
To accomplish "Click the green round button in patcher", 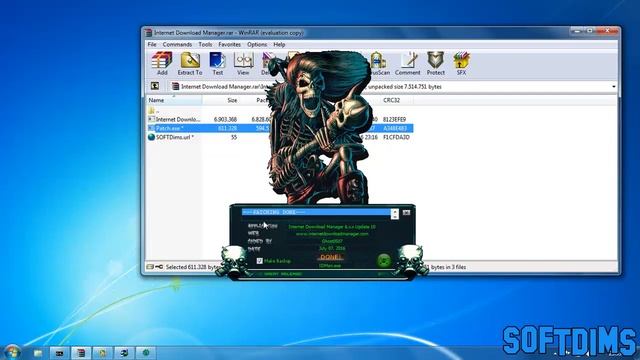I will coord(384,260).
